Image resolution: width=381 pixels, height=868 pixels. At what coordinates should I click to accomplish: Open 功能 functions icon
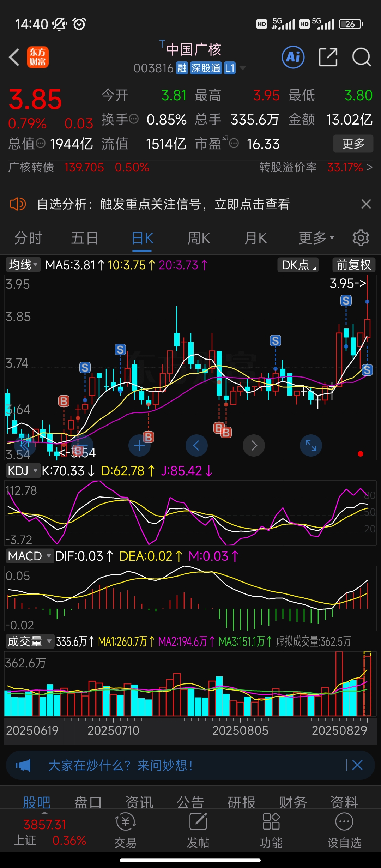[271, 831]
